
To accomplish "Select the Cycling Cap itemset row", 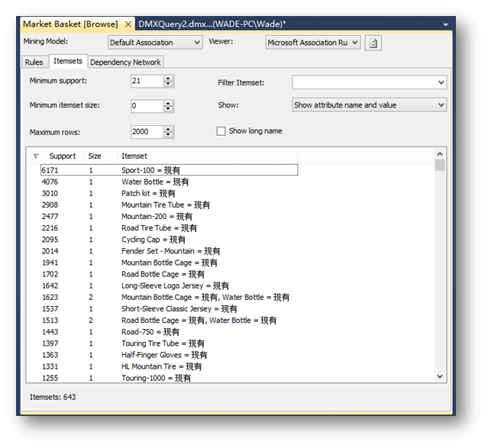I will (170, 240).
